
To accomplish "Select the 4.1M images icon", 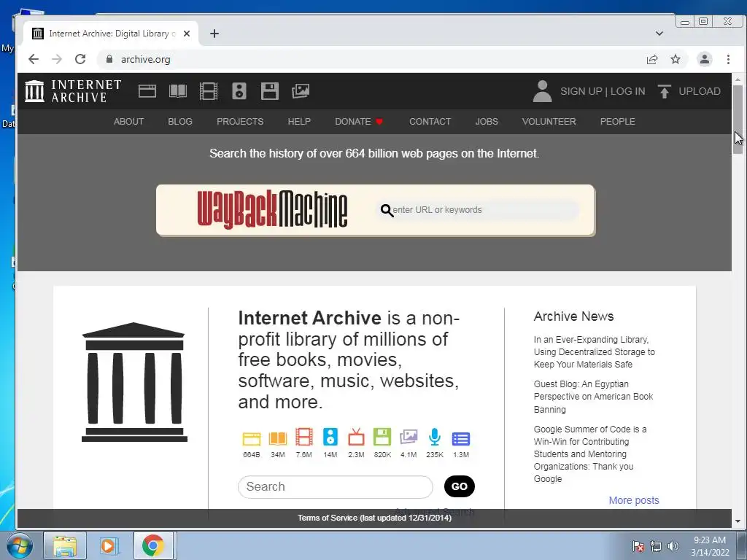I will click(x=409, y=437).
